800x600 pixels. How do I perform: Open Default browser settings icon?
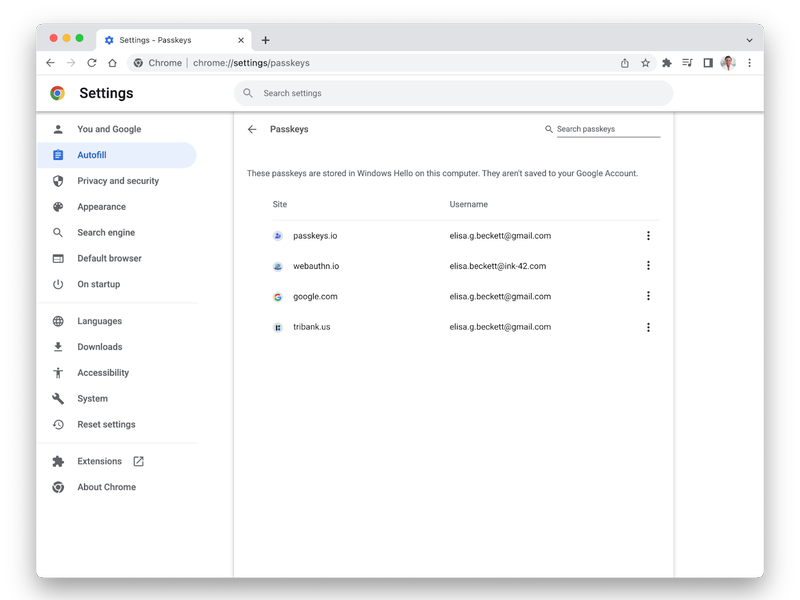pyautogui.click(x=59, y=258)
